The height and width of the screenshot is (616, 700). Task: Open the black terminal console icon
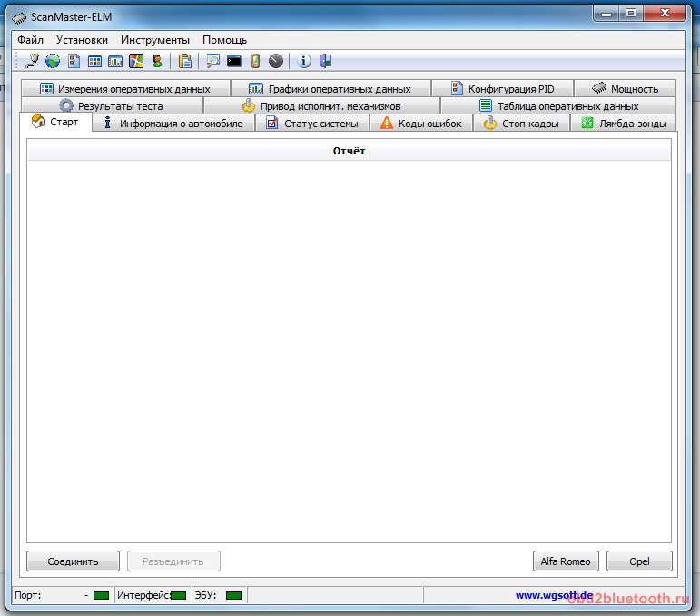234,62
